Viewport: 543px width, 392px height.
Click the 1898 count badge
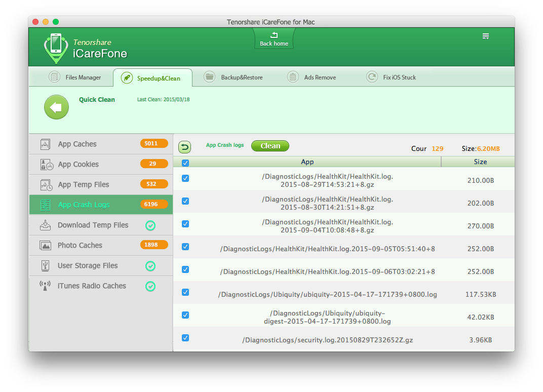click(154, 245)
